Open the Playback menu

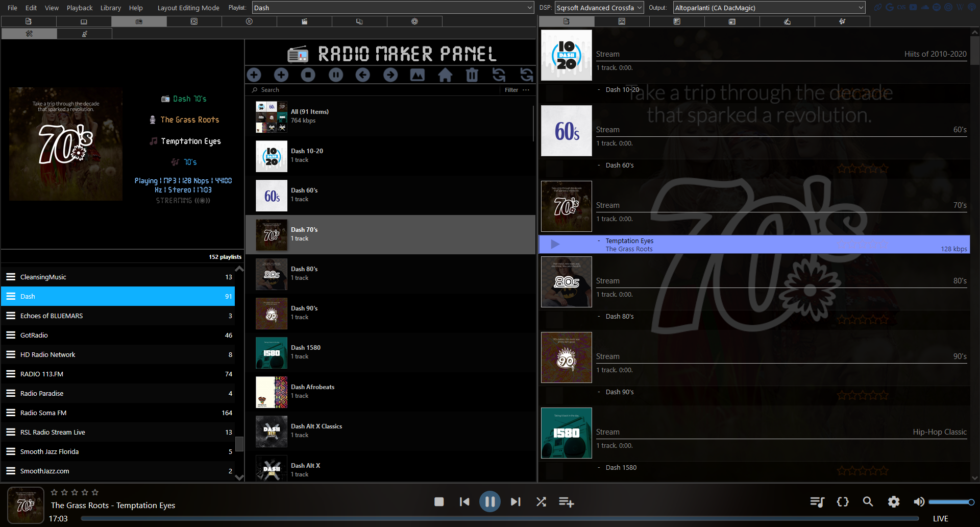pyautogui.click(x=80, y=8)
